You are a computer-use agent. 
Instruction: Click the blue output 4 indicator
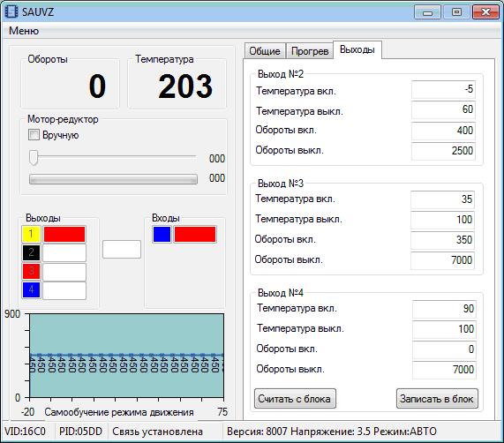click(x=31, y=289)
